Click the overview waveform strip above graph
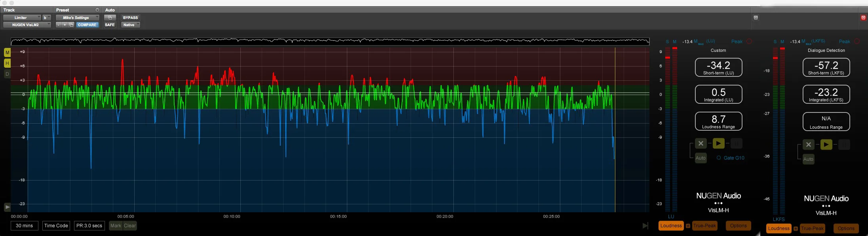This screenshot has width=868, height=236. [330, 41]
